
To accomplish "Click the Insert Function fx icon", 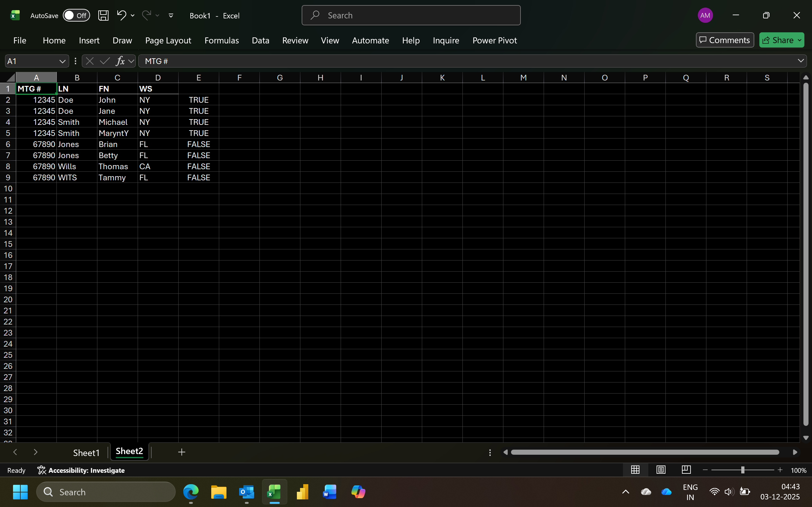I will click(x=120, y=61).
